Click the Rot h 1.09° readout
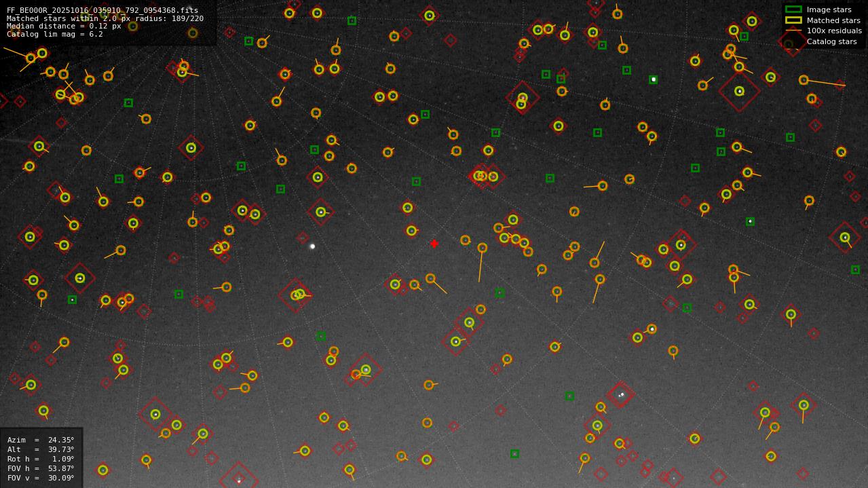Screen dimensions: 868x488 point(41,459)
